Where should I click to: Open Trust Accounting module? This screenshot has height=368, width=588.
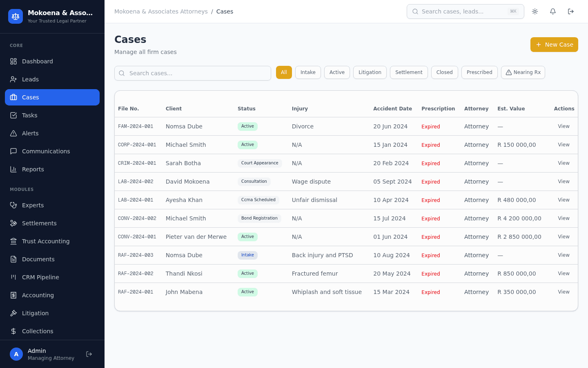52,241
